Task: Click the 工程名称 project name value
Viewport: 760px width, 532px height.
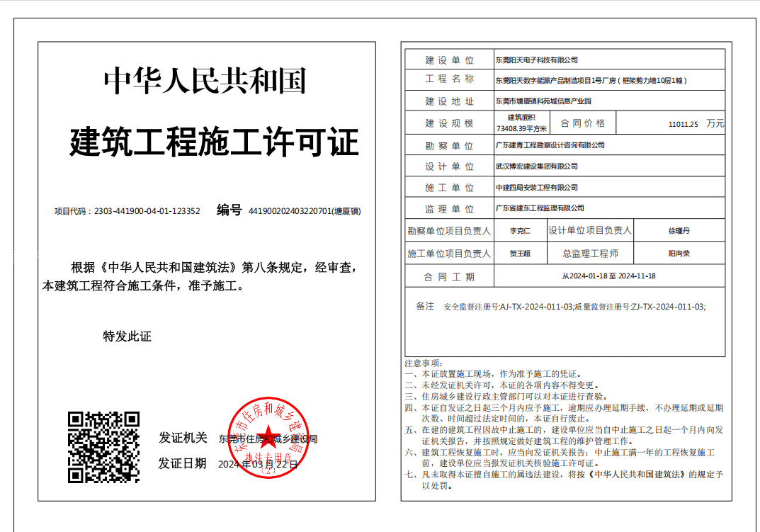Action: point(591,81)
